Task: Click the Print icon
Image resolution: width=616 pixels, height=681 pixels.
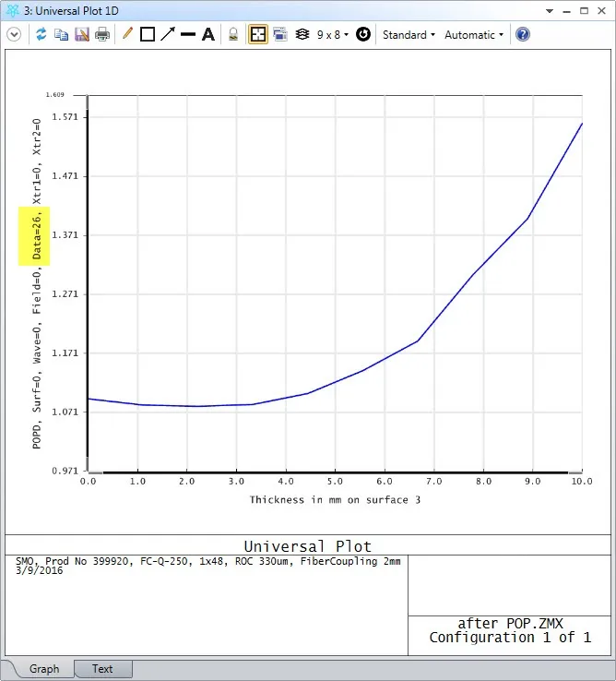Action: [x=102, y=34]
